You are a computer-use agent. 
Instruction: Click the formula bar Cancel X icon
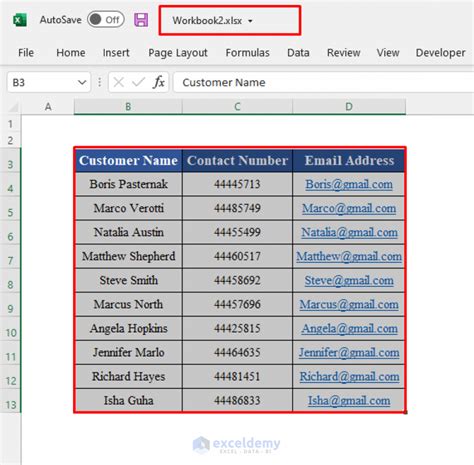point(118,82)
